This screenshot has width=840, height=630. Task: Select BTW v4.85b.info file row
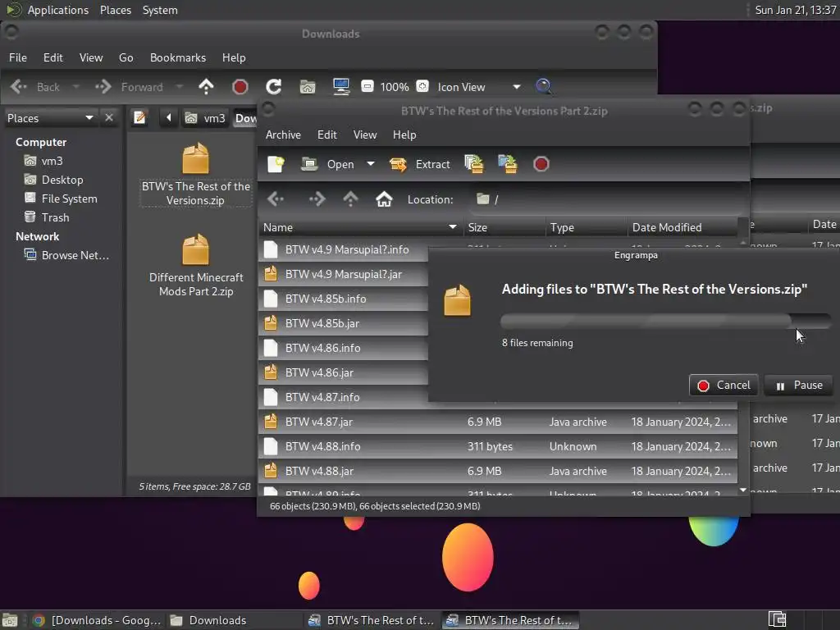[344, 299]
